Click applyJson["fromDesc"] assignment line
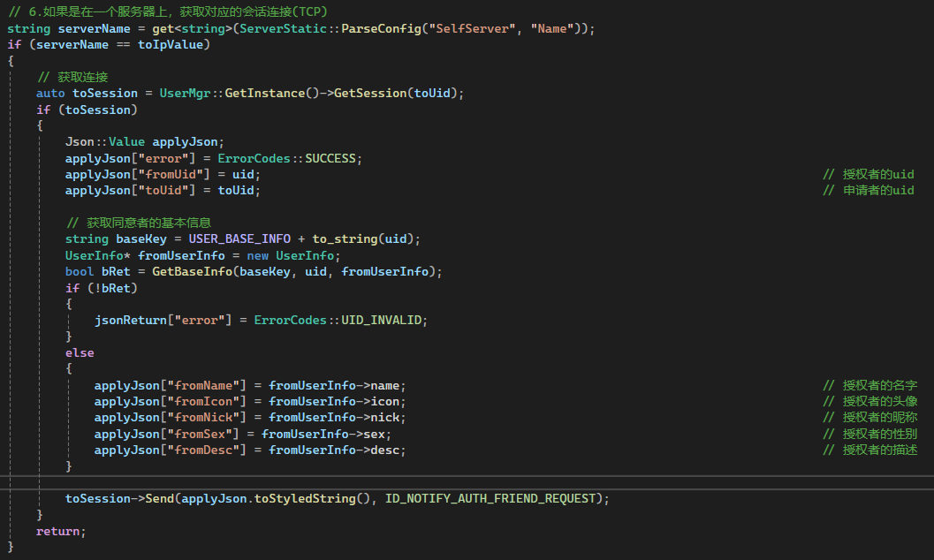This screenshot has height=560, width=934. [250, 450]
